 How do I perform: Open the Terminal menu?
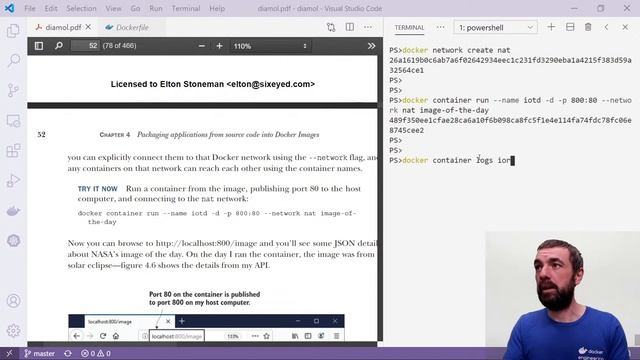click(x=186, y=8)
